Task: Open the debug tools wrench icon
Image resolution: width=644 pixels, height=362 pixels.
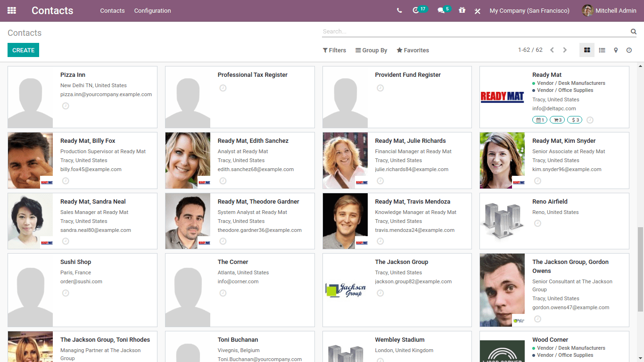Action: coord(477,11)
